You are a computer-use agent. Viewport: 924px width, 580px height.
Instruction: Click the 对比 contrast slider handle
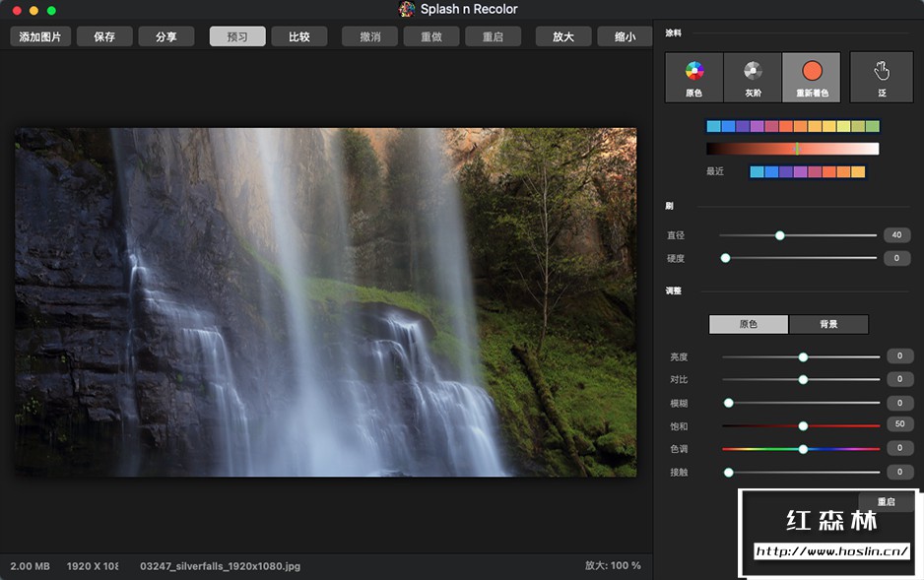coord(803,380)
